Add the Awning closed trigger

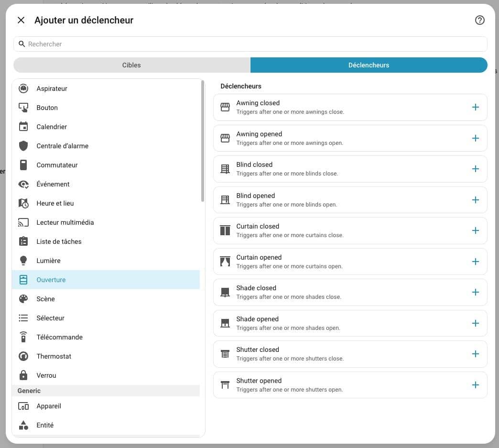475,107
